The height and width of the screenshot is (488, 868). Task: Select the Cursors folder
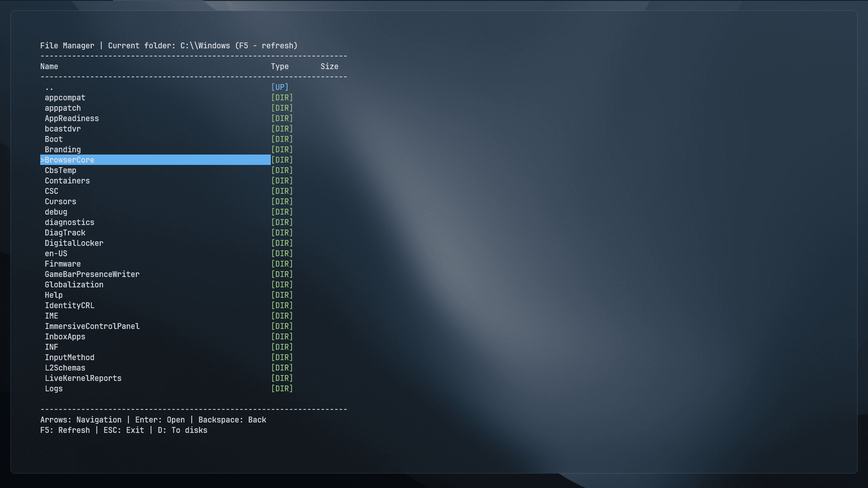tap(61, 202)
